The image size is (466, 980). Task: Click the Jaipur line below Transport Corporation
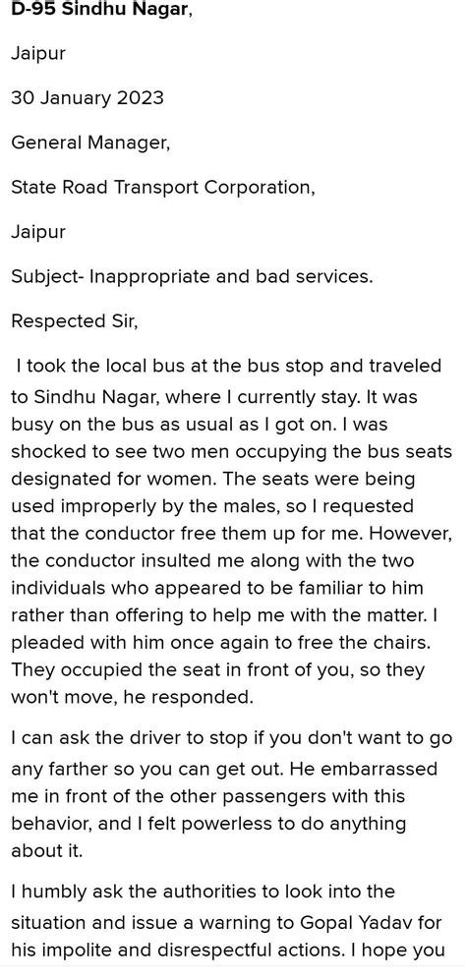(38, 232)
